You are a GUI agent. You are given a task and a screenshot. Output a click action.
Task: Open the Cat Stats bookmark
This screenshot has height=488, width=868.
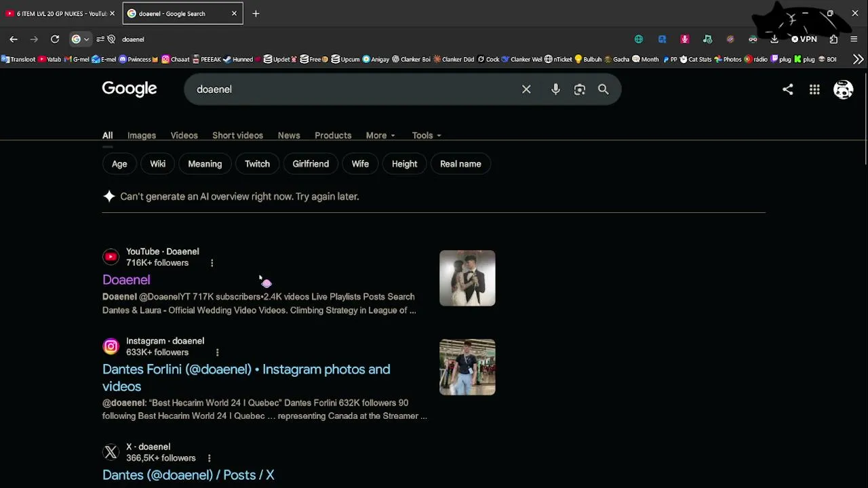click(x=696, y=60)
